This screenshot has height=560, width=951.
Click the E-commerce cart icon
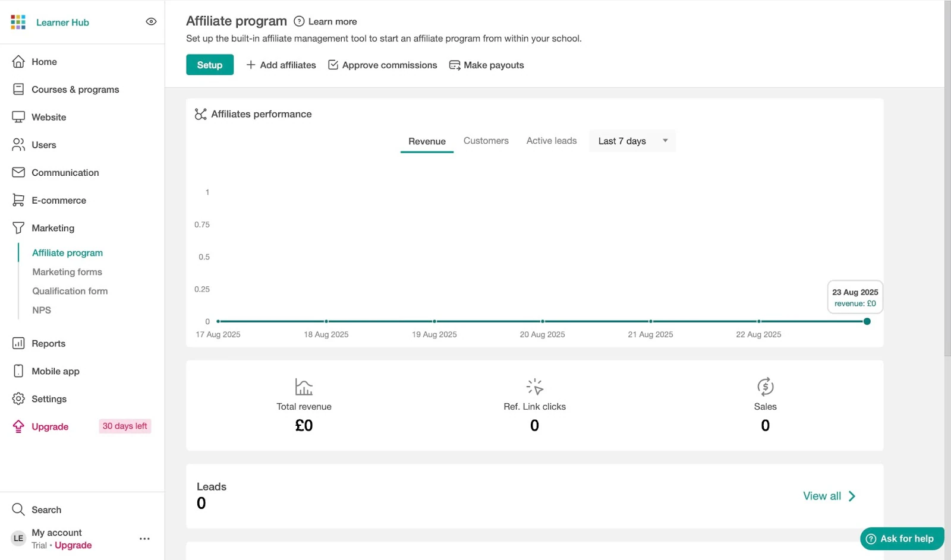coord(18,200)
